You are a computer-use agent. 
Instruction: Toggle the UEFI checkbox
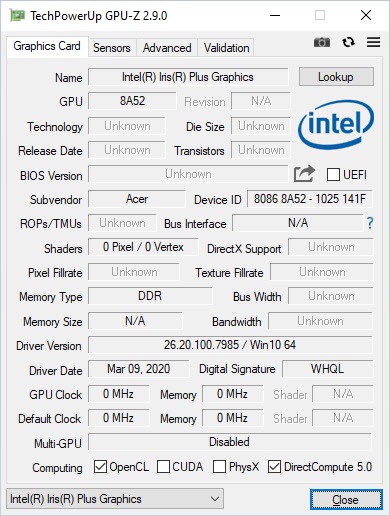pyautogui.click(x=333, y=174)
